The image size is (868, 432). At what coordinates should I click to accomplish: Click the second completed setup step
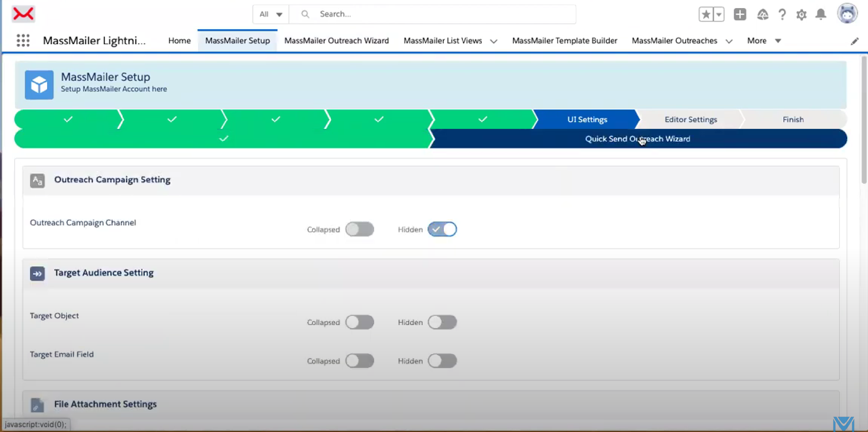pos(172,119)
